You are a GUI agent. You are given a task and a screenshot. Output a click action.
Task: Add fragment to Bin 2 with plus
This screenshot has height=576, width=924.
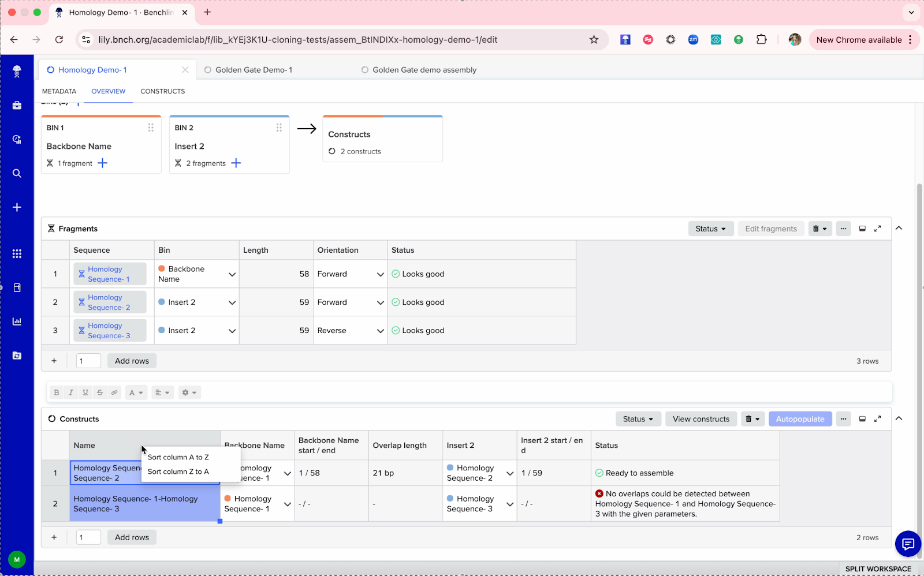(236, 163)
